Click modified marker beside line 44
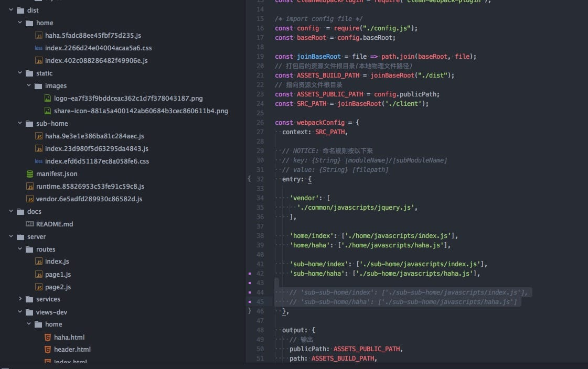The height and width of the screenshot is (369, 588). [250, 292]
